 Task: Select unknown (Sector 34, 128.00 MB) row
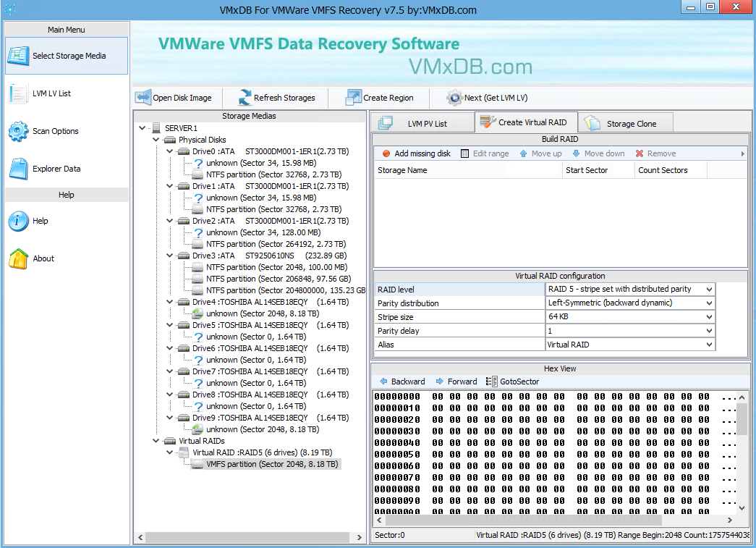click(x=263, y=232)
